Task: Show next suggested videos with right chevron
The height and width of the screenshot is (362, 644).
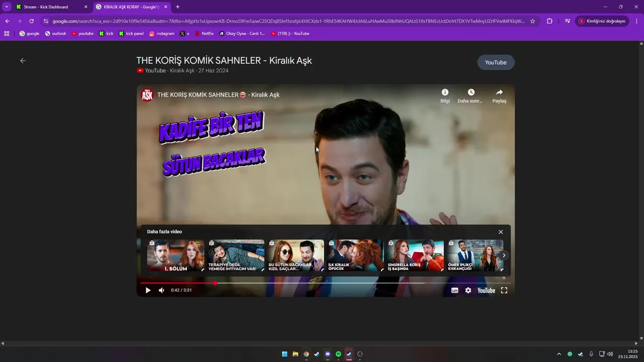Action: pyautogui.click(x=504, y=255)
